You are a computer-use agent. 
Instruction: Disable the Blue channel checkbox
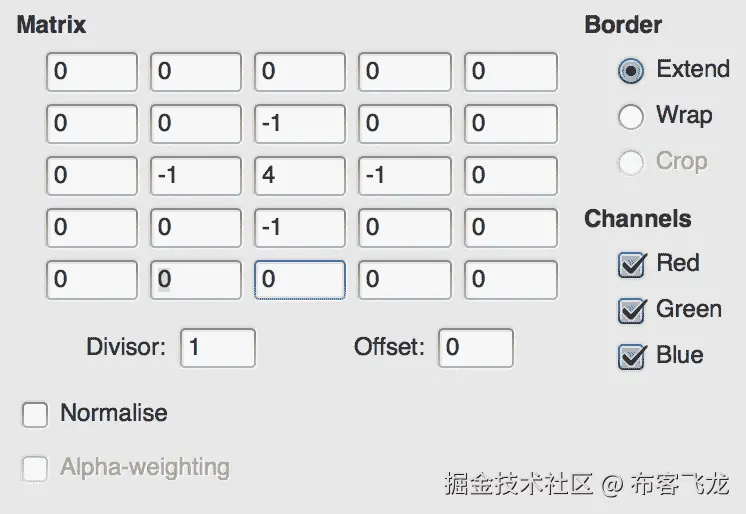pyautogui.click(x=631, y=357)
